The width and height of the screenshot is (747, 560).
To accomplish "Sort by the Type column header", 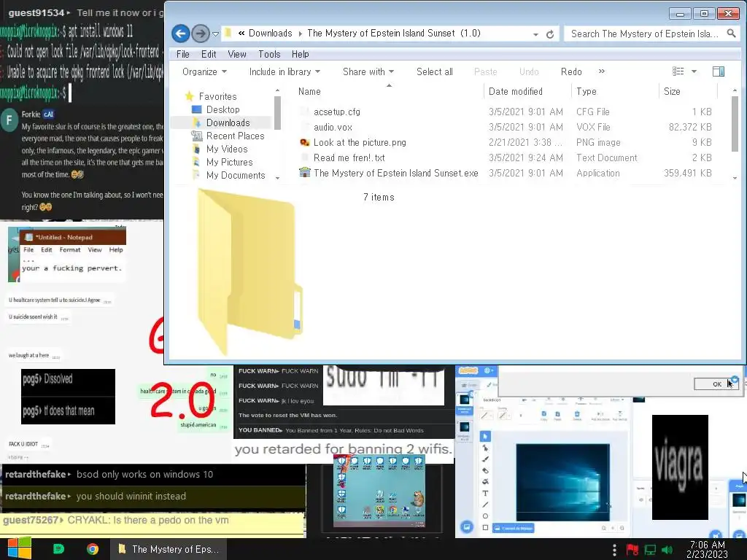I will (586, 91).
